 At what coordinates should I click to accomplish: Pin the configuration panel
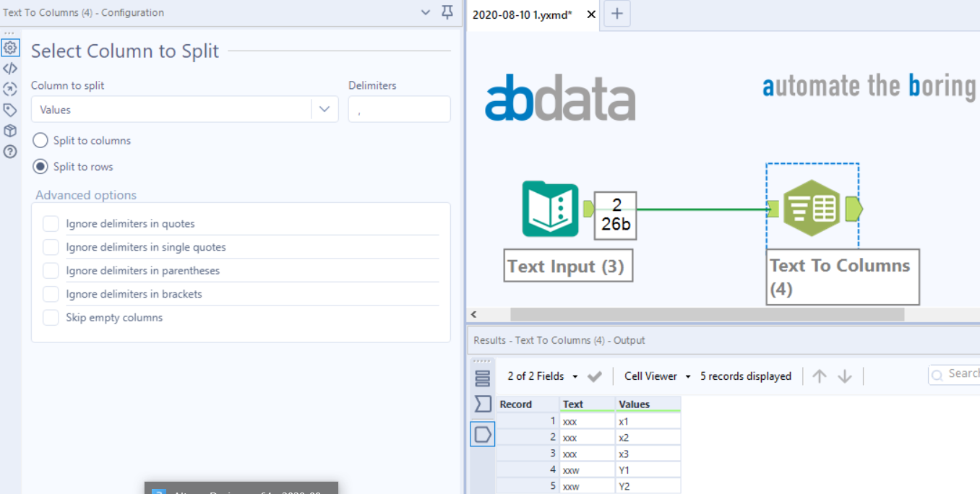tap(447, 12)
